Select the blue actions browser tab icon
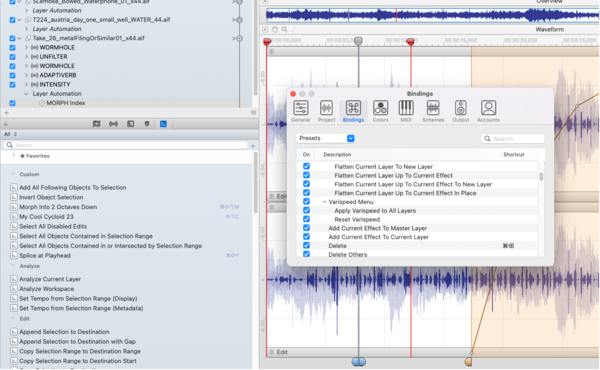This screenshot has width=600, height=370. tap(163, 124)
